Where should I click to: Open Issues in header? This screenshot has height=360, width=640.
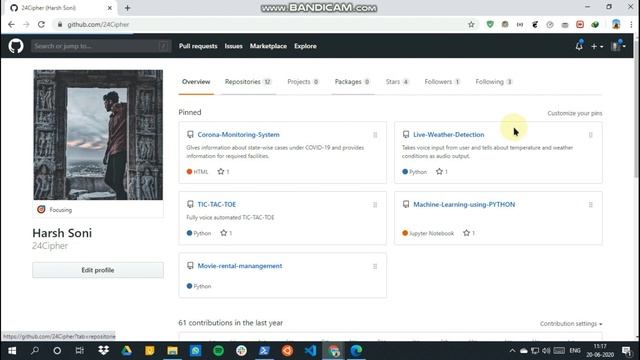tap(233, 46)
